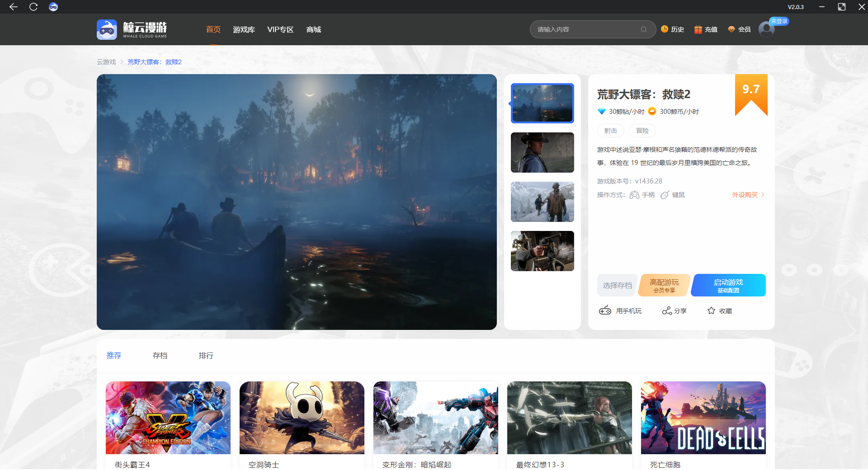The image size is (868, 470).
Task: Click the version text v1436.28
Action: pos(649,181)
